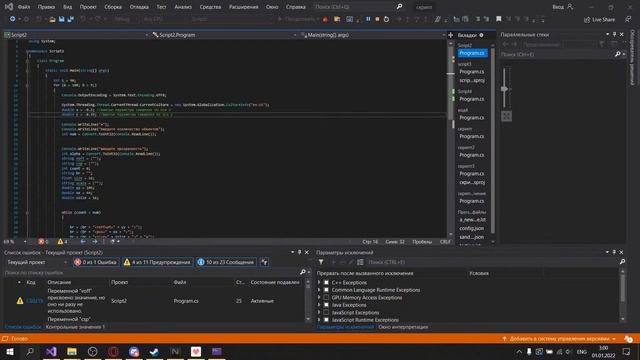Click the build-and-IntelliSense filter icon in the error list

(x=264, y=262)
